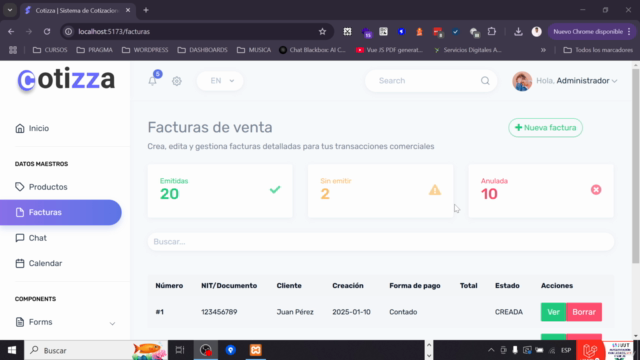Go to Inicio in the sidebar
640x360 pixels.
tap(32, 129)
